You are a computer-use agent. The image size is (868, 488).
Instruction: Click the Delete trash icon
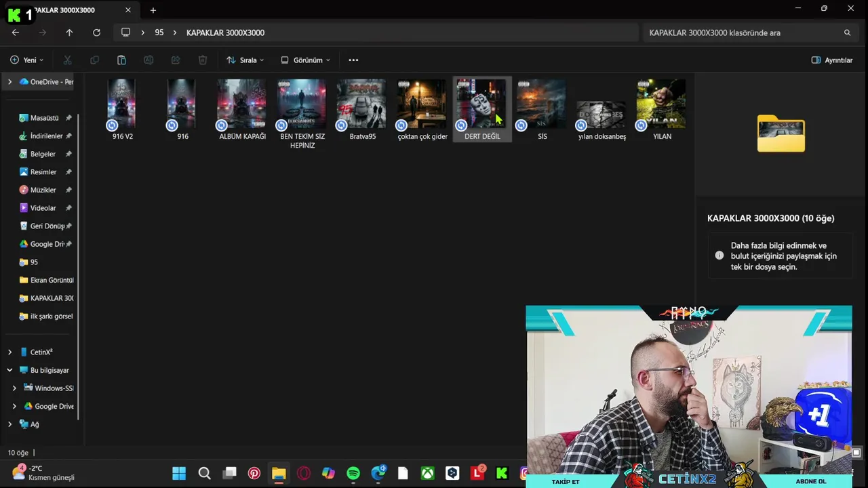(x=203, y=60)
